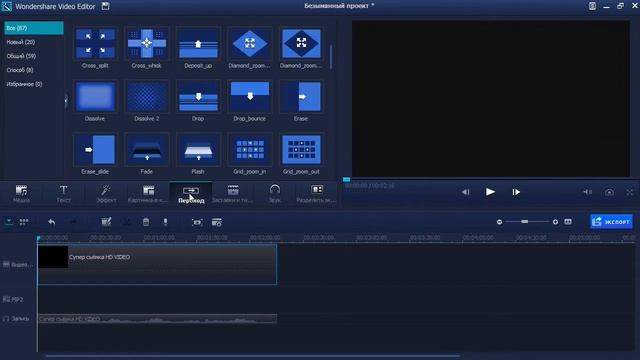Open the Новый (20) category

coord(21,42)
